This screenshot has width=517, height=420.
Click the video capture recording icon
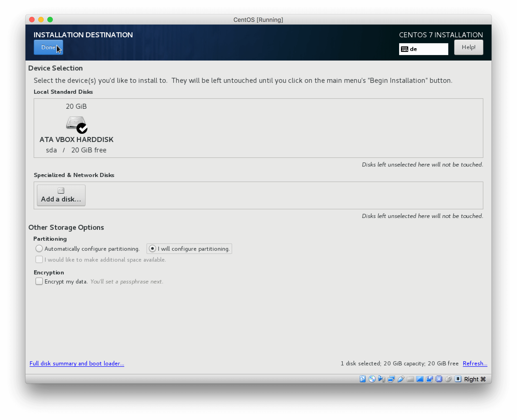429,379
